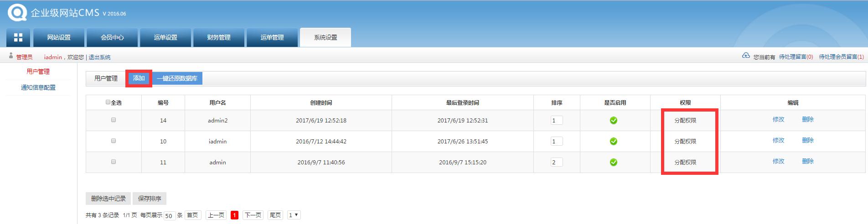
Task: Open the page number dropdown
Action: click(294, 215)
